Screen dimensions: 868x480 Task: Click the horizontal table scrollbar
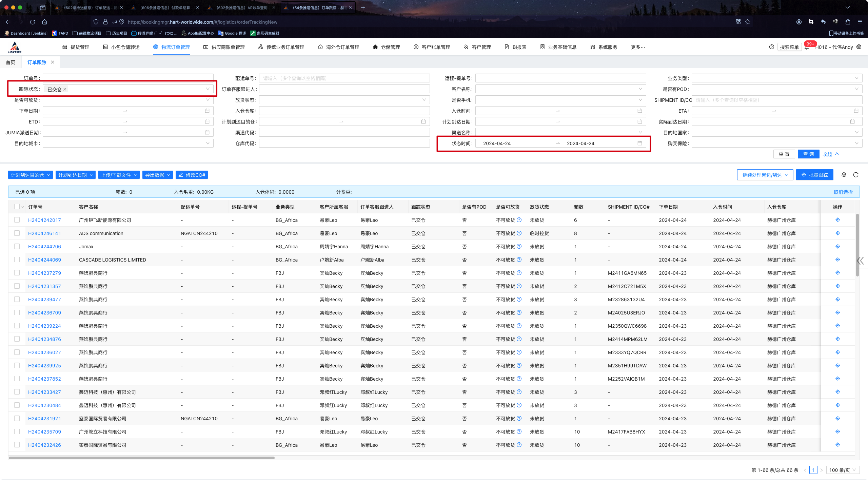(142, 458)
